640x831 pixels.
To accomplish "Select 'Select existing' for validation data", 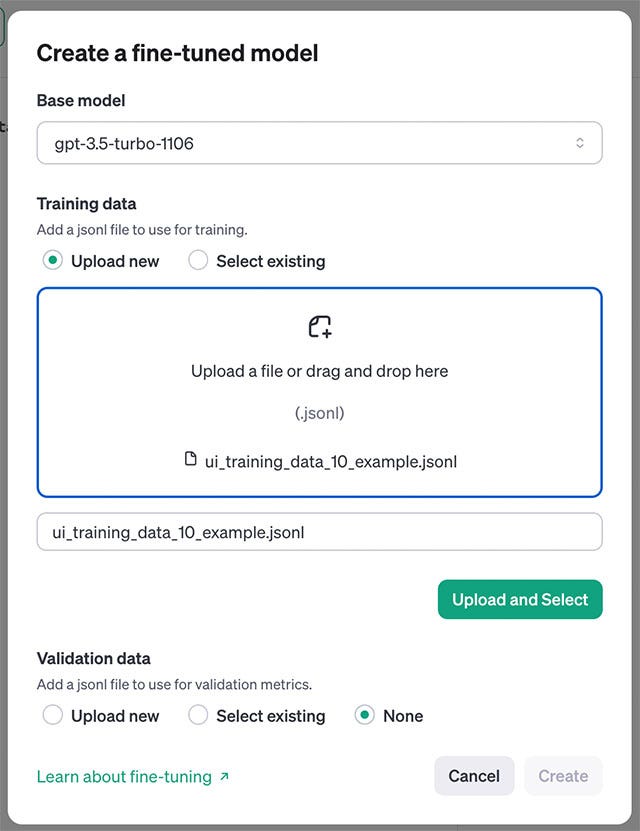I will click(x=196, y=716).
